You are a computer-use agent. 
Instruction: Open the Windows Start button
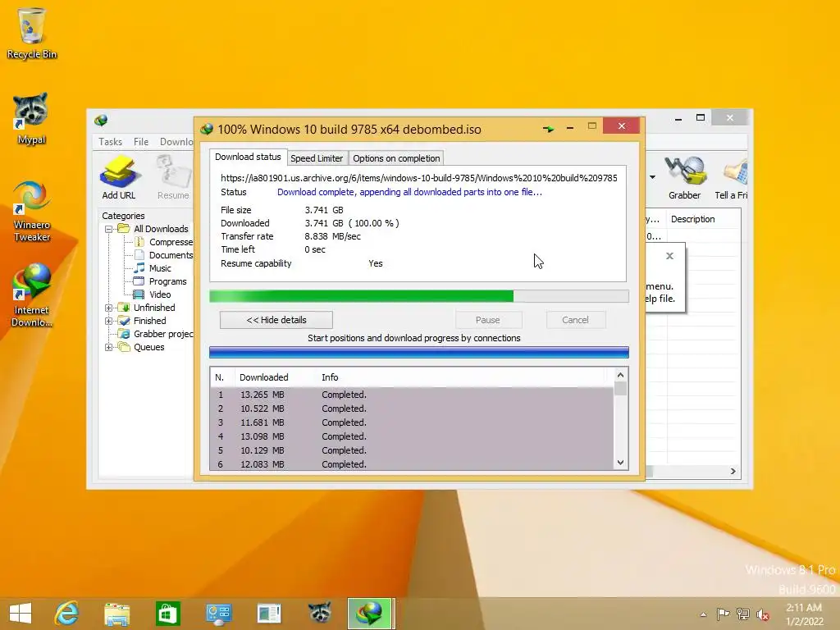21,614
